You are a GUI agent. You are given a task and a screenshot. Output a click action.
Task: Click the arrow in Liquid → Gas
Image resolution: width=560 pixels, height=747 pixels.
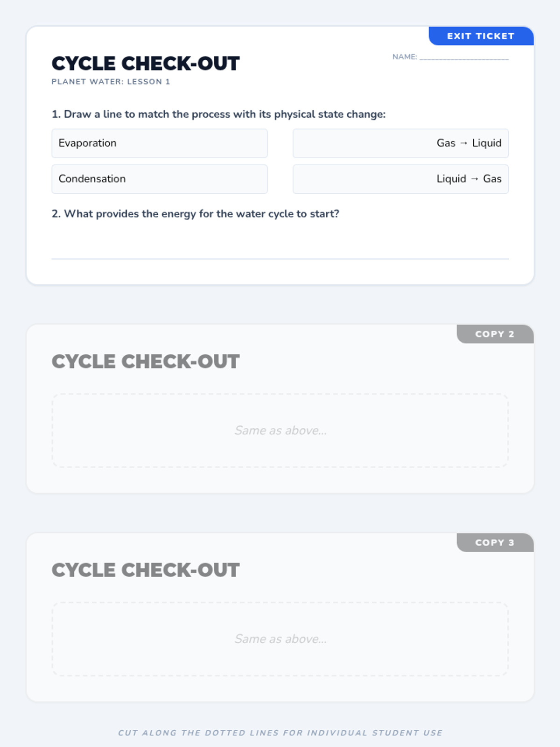click(x=474, y=179)
